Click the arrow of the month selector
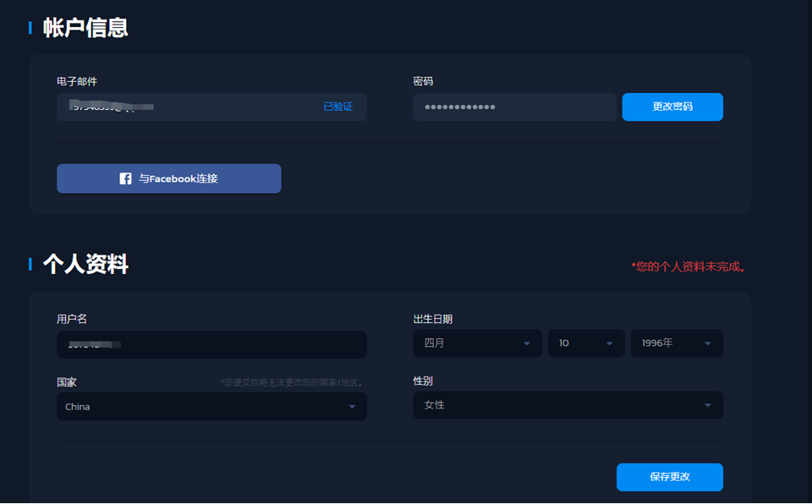Screen dimensions: 812x504 pos(527,343)
